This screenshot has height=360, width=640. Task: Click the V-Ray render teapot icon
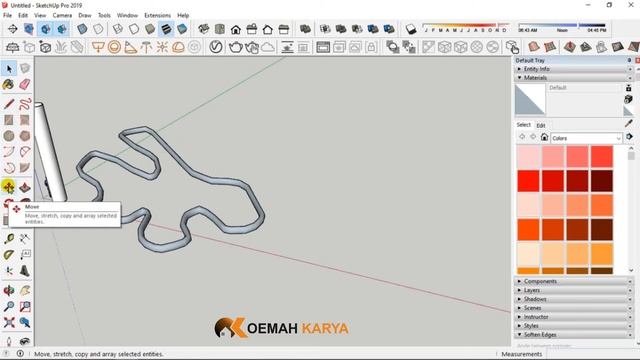tap(236, 47)
